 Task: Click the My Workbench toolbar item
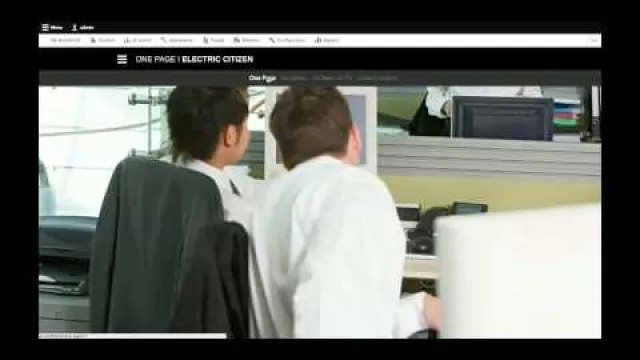[65, 40]
